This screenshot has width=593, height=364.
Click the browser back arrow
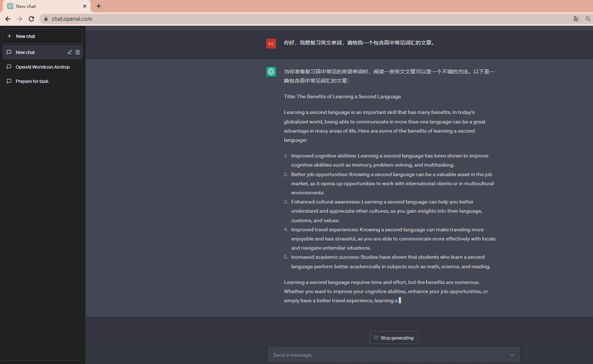tap(8, 19)
